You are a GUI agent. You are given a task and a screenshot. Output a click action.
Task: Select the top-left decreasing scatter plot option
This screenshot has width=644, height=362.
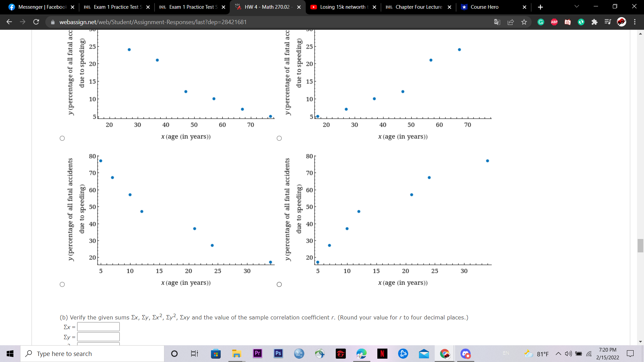(62, 138)
